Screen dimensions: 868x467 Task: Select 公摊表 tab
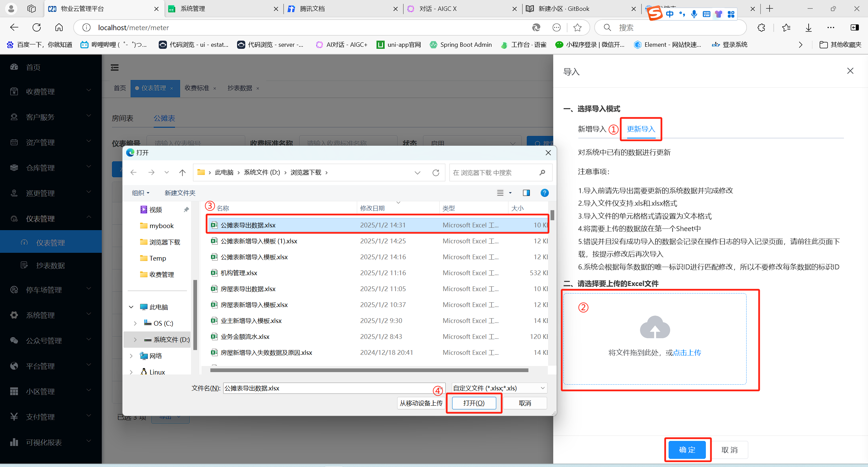(x=164, y=118)
